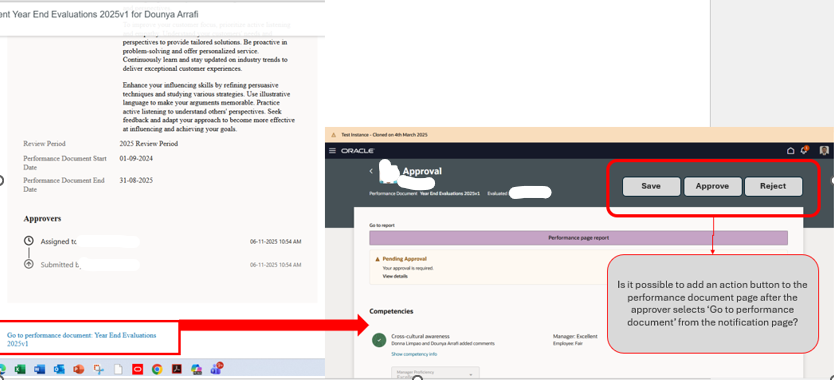Screen dimensions: 834x380
Task: Click the Test Instance warning banner text
Action: point(384,135)
